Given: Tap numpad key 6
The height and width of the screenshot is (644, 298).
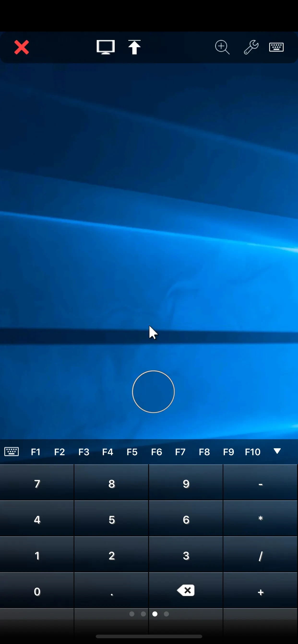Looking at the screenshot, I should tap(186, 518).
